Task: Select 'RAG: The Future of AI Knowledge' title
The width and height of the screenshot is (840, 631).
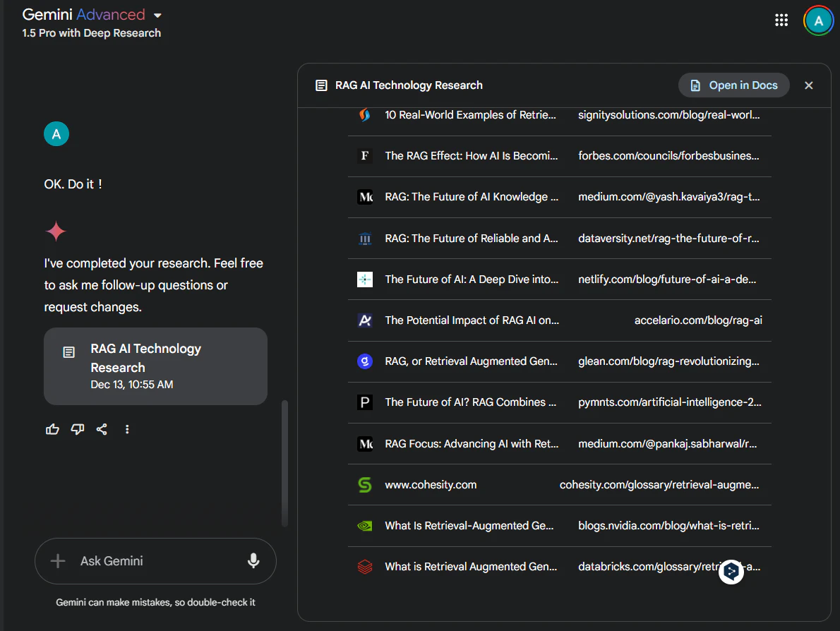Action: 472,197
